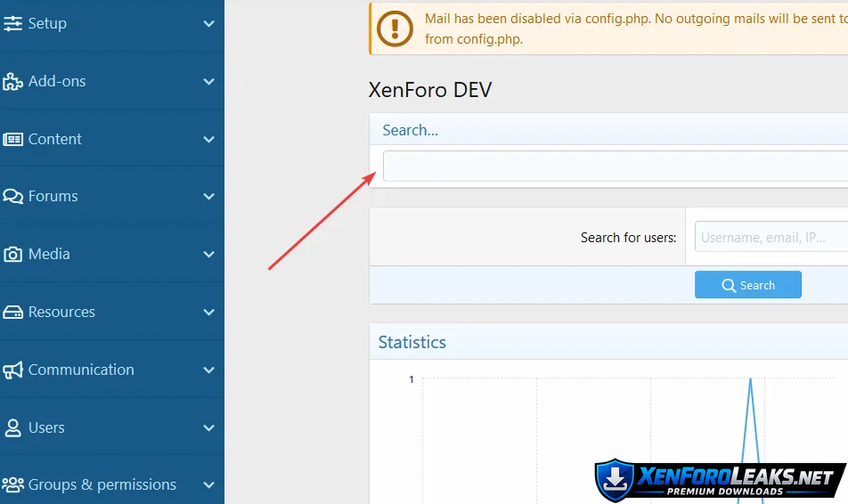Screen dimensions: 848x504
Task: Focus the admin Search... text box
Action: click(x=615, y=167)
